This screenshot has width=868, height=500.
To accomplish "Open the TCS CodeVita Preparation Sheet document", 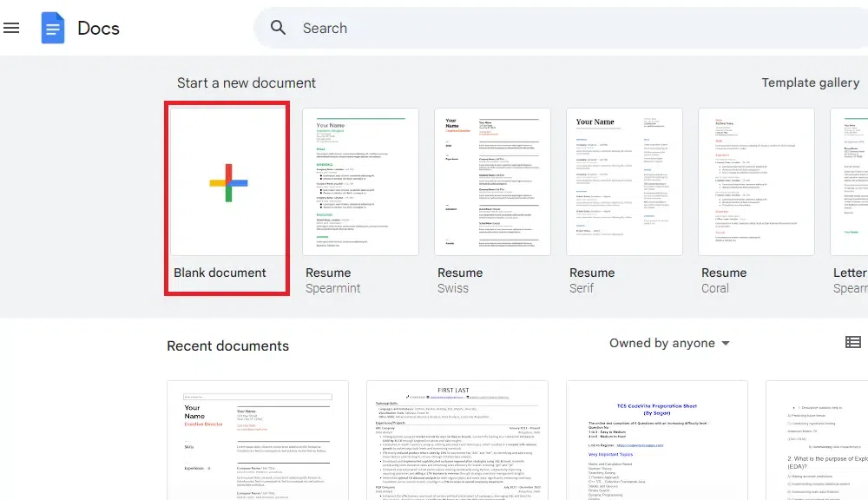I will pyautogui.click(x=657, y=440).
